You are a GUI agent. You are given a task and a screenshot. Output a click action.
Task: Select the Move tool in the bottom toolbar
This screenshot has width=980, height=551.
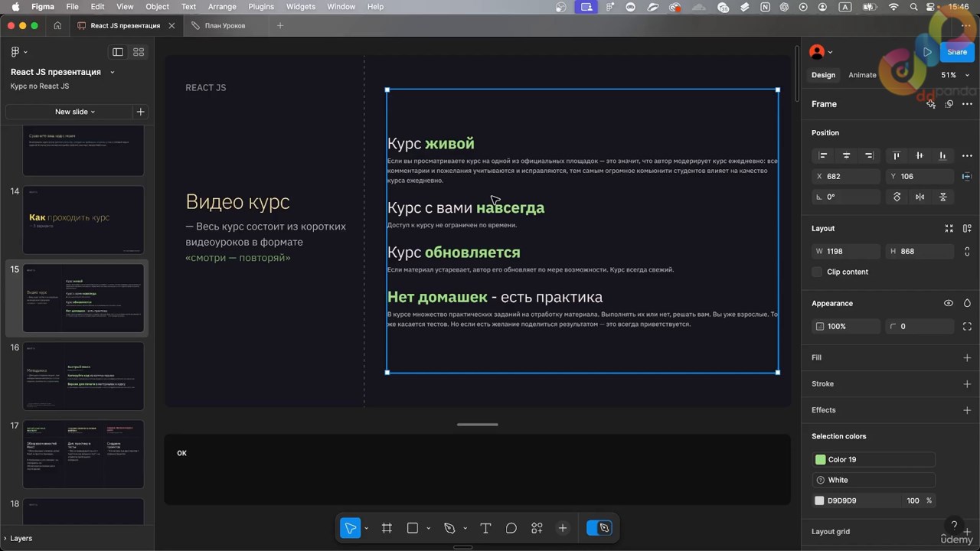[351, 528]
